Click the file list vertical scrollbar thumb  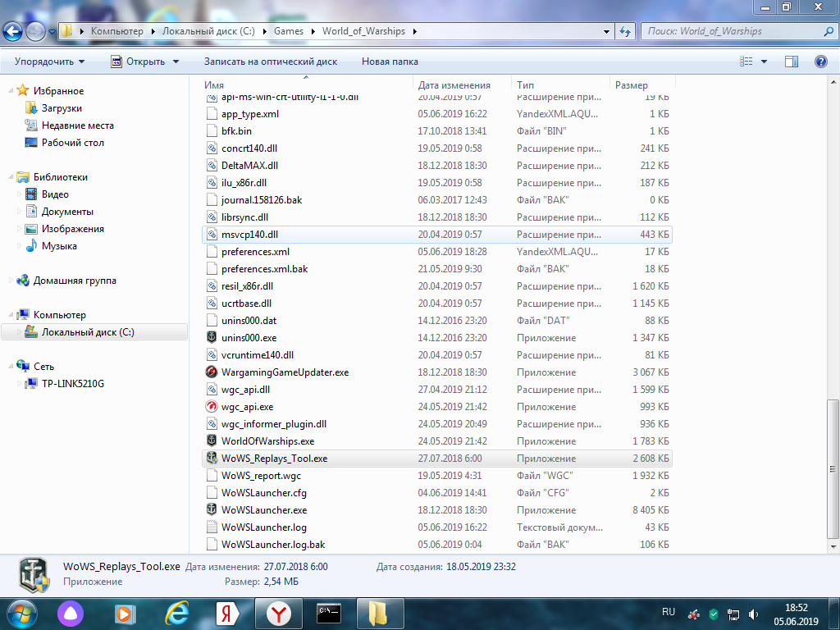(x=833, y=468)
